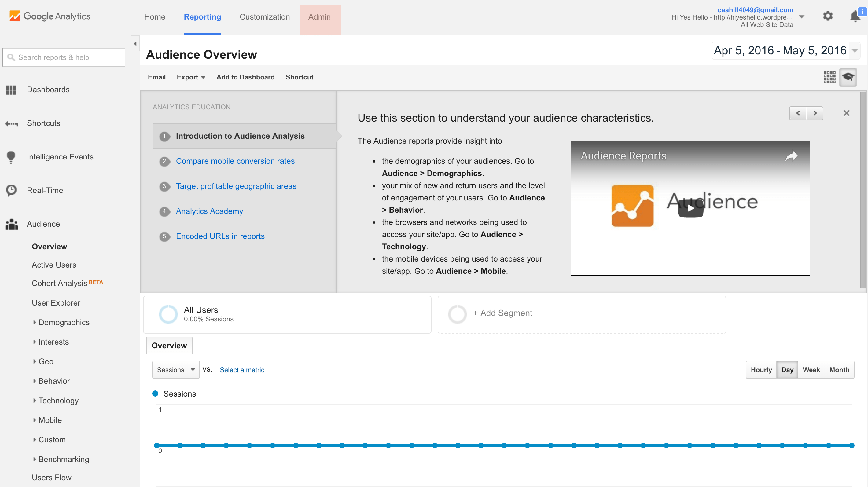Image resolution: width=868 pixels, height=487 pixels.
Task: Open Analytics Academy link
Action: 209,211
